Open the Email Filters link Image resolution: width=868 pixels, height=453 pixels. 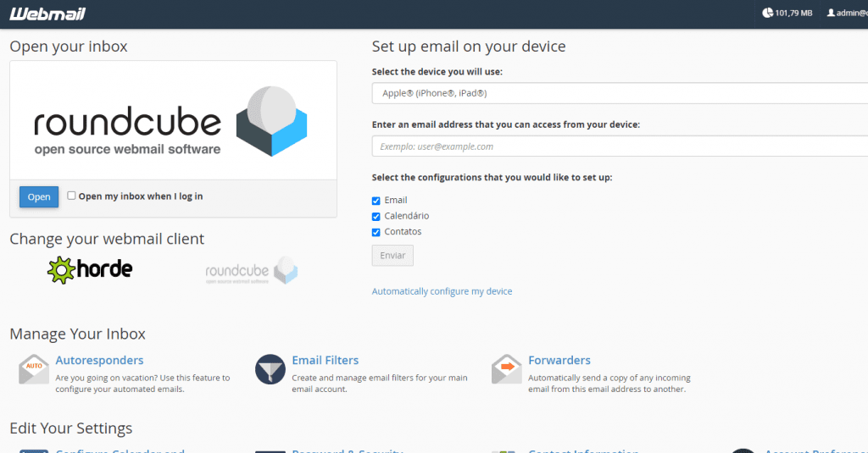(325, 360)
